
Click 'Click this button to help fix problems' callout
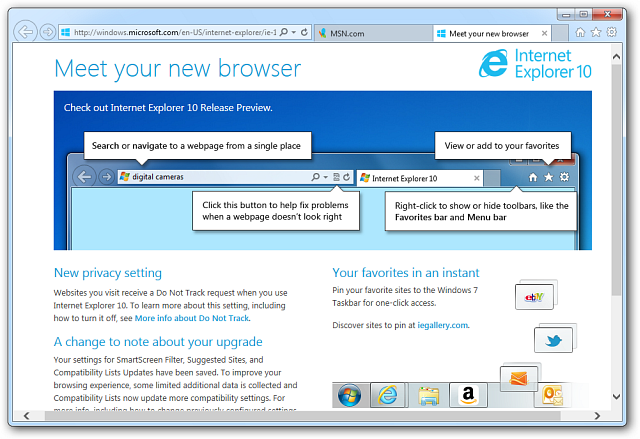click(x=276, y=211)
